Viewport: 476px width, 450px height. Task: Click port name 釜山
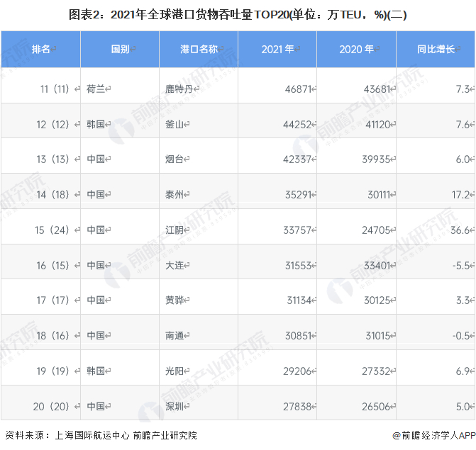point(175,124)
